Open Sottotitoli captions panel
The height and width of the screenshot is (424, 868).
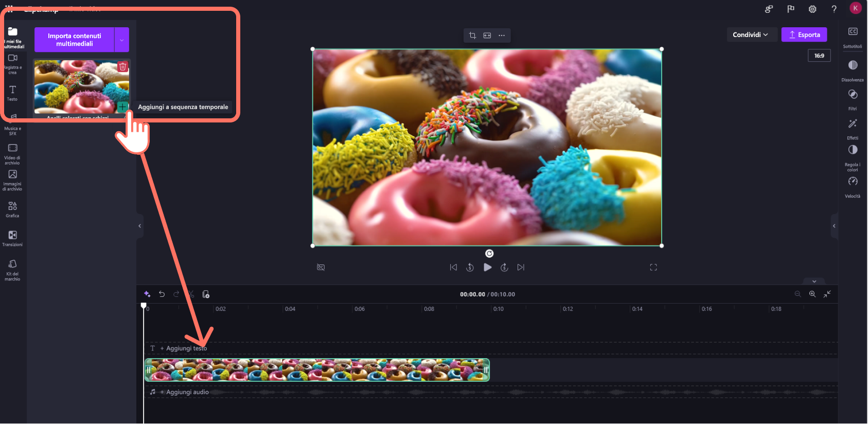click(853, 38)
